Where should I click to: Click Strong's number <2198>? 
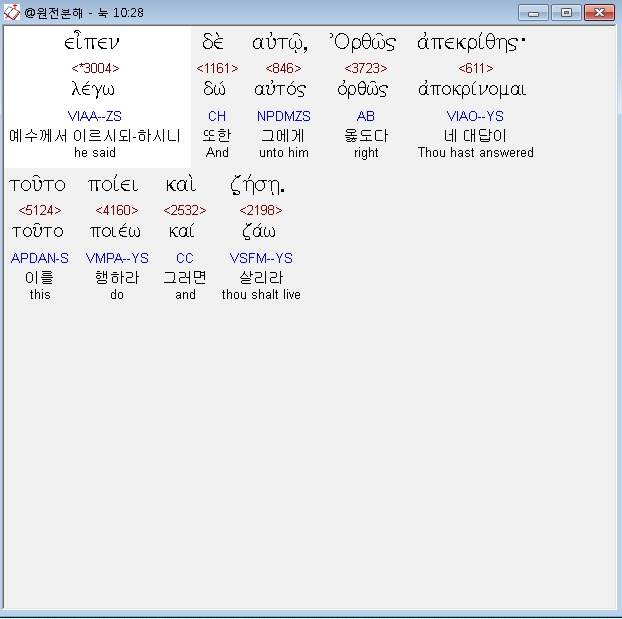tap(261, 210)
